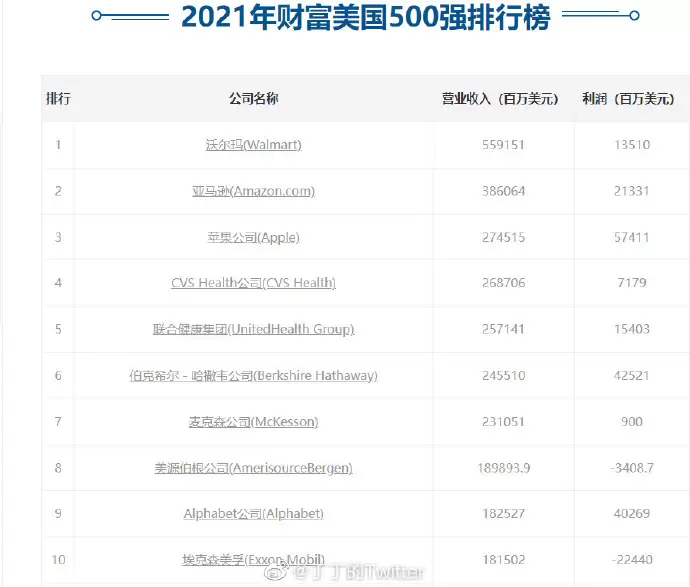Screen dimensions: 690x587
Task: Select CVS Health revenue value 268706
Action: (503, 283)
